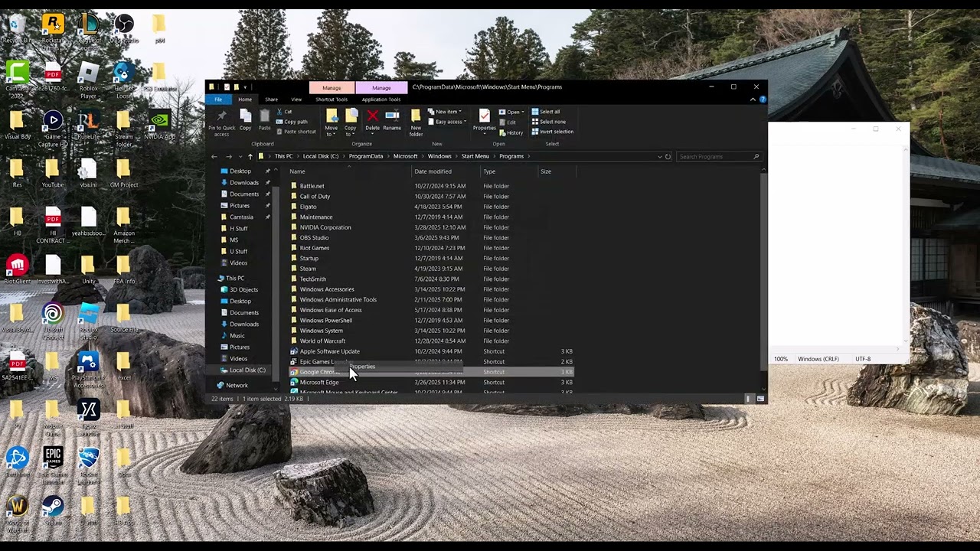Image resolution: width=980 pixels, height=551 pixels.
Task: Click Start Menu in the address breadcrumb
Action: point(475,156)
